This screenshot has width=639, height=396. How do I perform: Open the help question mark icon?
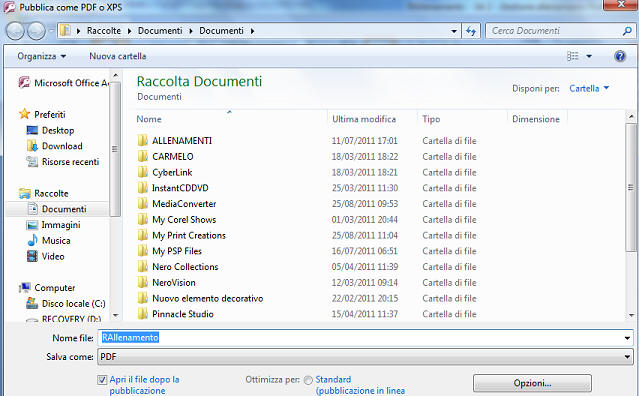(x=619, y=56)
